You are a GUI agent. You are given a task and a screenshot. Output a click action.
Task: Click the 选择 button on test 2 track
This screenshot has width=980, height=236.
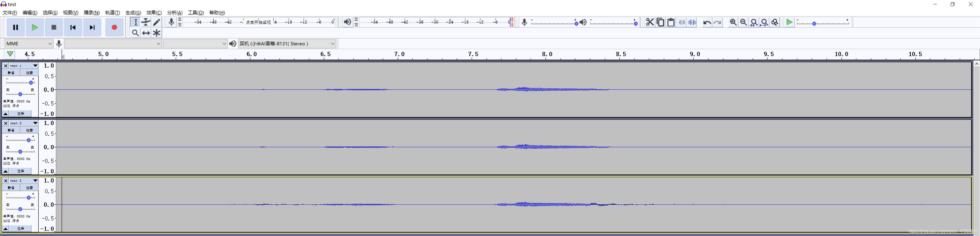click(20, 171)
